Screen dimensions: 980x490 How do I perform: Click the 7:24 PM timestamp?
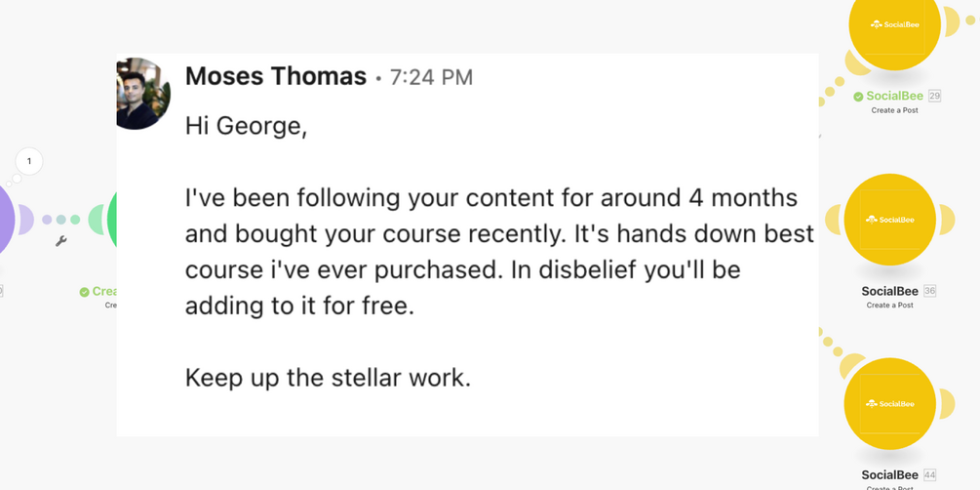(431, 77)
